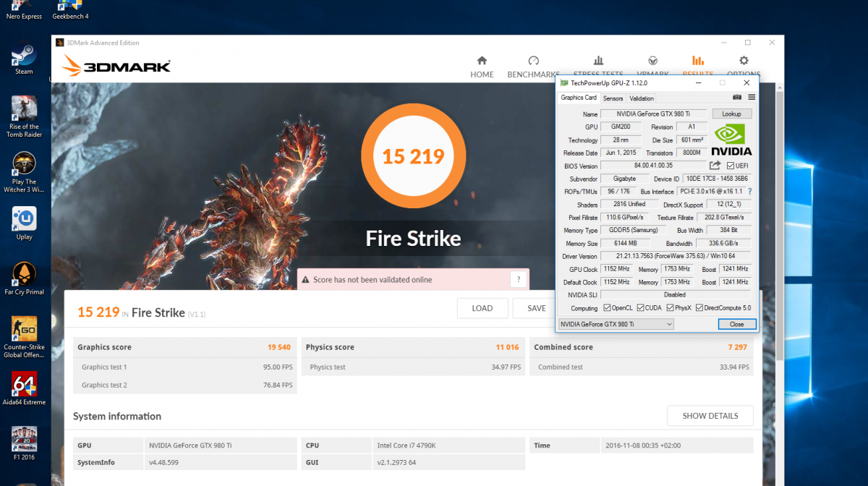Click the Graphics test 1 result 95.00 FPS

point(276,367)
